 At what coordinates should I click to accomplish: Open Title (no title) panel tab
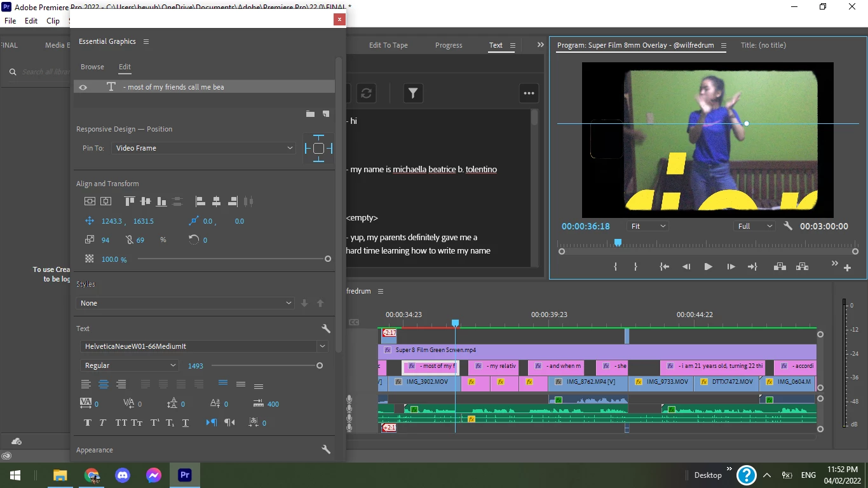pyautogui.click(x=763, y=45)
